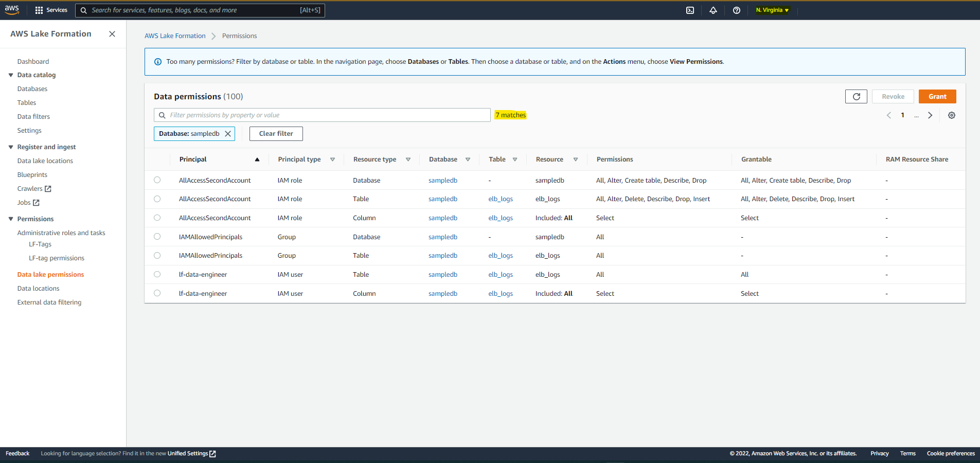The width and height of the screenshot is (980, 463).
Task: Focus the filter permissions search field
Action: point(322,115)
